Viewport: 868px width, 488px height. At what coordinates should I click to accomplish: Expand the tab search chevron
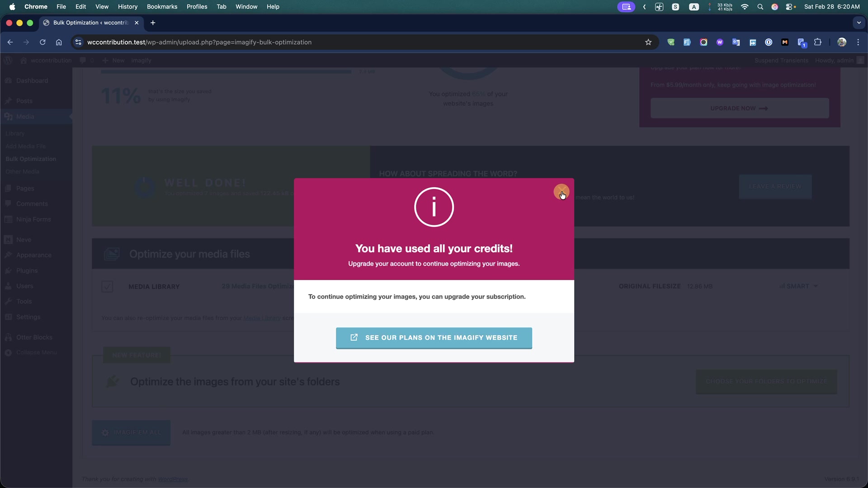pyautogui.click(x=859, y=23)
